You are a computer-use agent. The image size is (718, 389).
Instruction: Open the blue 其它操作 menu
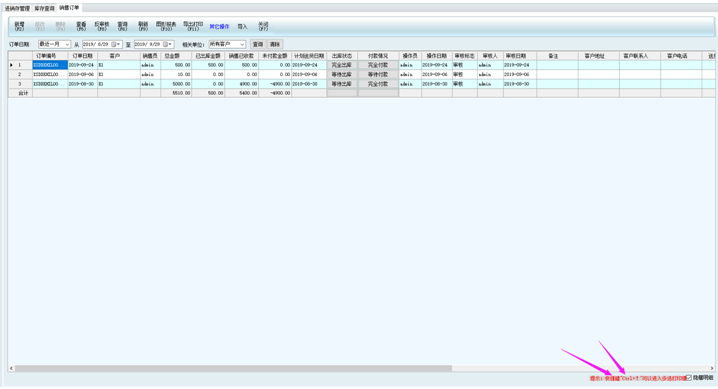click(x=219, y=27)
